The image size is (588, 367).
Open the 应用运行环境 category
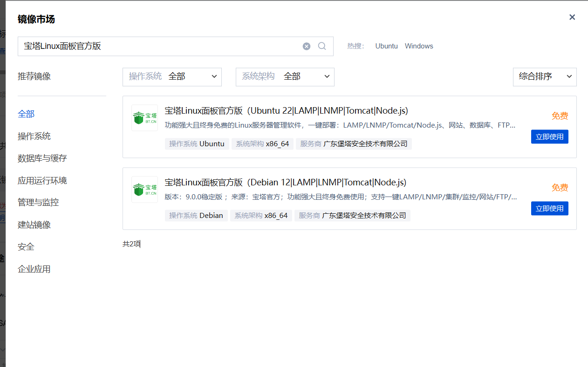[42, 181]
